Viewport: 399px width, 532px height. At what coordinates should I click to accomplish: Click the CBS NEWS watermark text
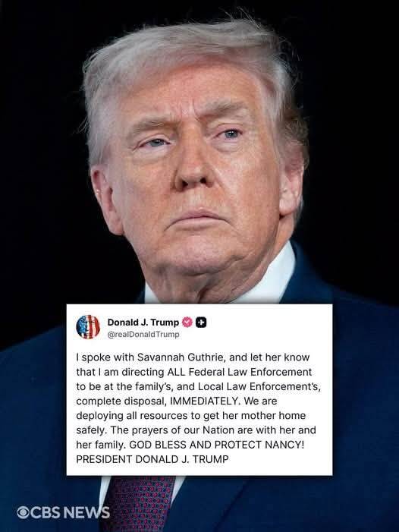click(x=64, y=512)
